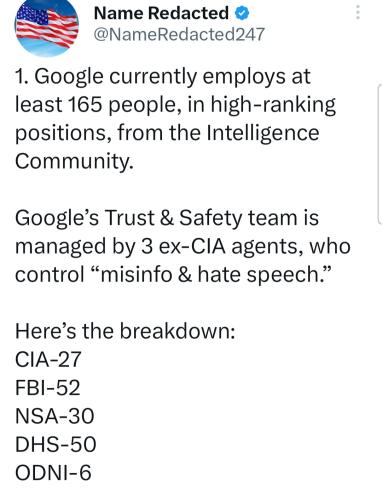This screenshot has height=500, width=382.
Task: Open the three-dot more options menu
Action: coord(358,13)
